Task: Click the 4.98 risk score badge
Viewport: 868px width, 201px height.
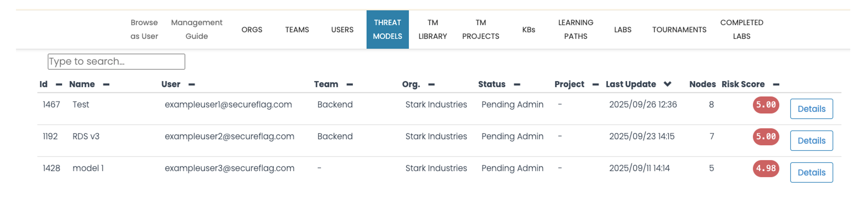Action: click(766, 168)
